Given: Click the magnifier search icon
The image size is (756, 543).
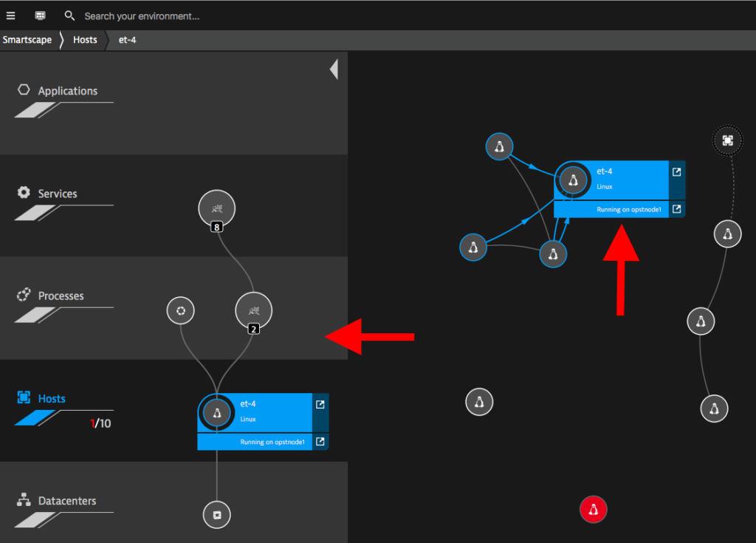Looking at the screenshot, I should [69, 16].
